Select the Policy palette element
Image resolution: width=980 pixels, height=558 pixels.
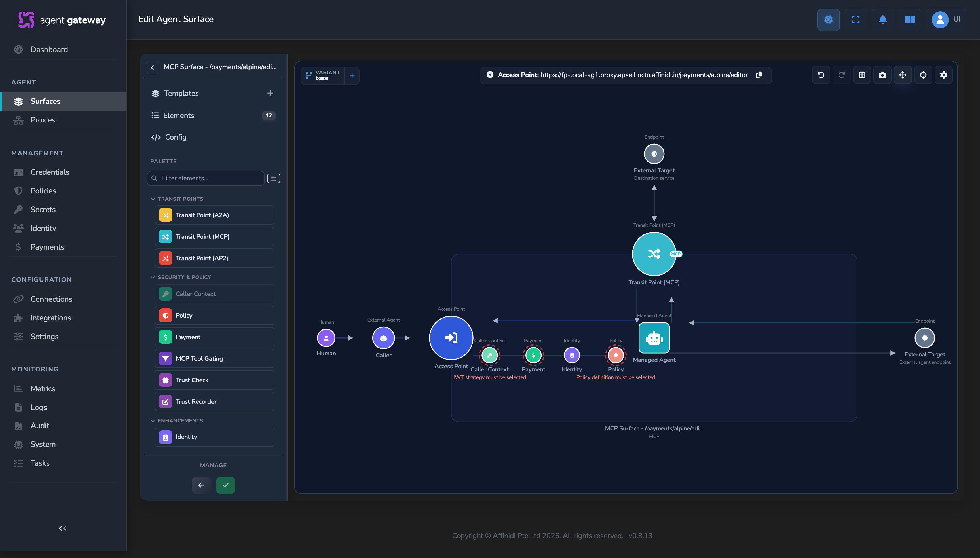click(215, 315)
